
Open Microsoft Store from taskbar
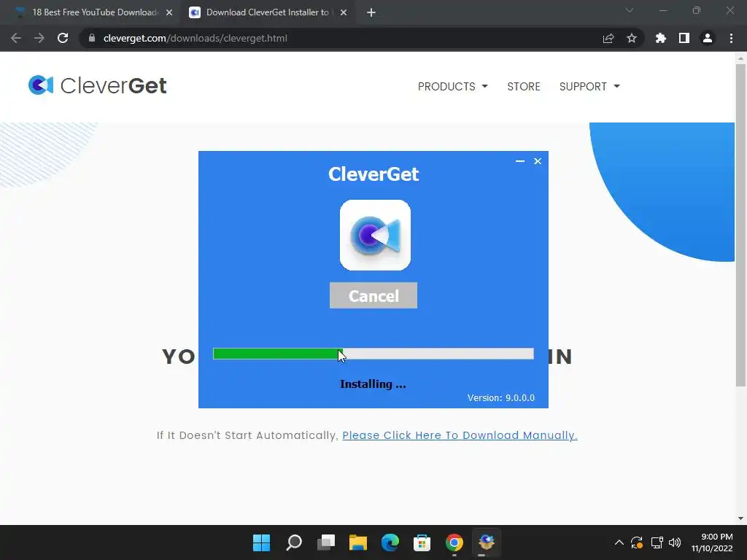[422, 542]
